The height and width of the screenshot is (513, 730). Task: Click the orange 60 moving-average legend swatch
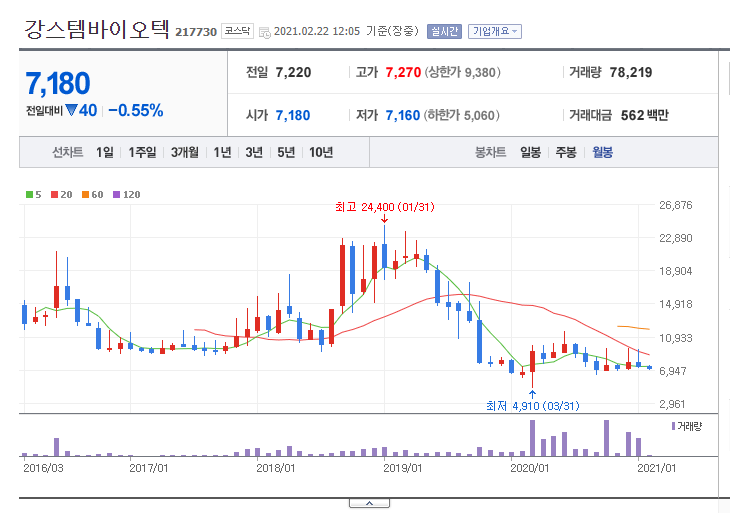[x=85, y=195]
